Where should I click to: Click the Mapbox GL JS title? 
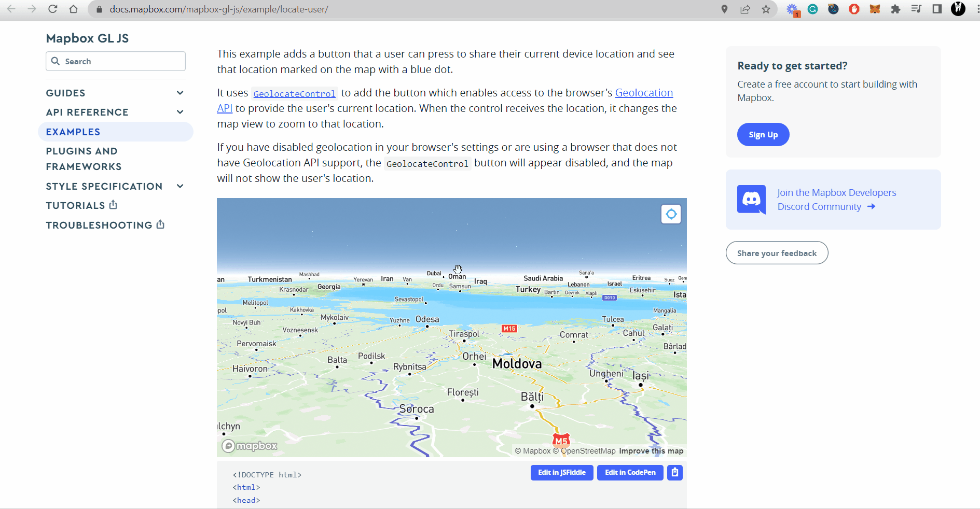pyautogui.click(x=87, y=38)
